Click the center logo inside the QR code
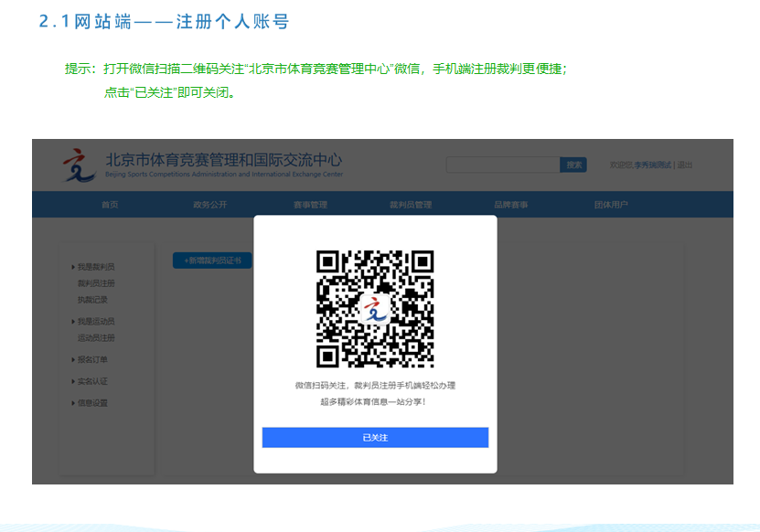760x532 pixels. click(x=375, y=309)
